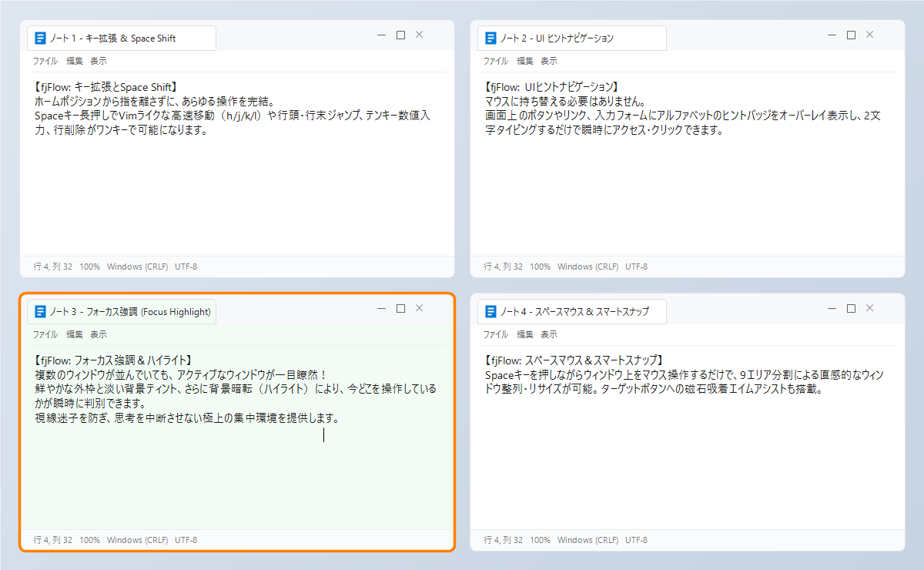Close the Note 4 window

870,308
